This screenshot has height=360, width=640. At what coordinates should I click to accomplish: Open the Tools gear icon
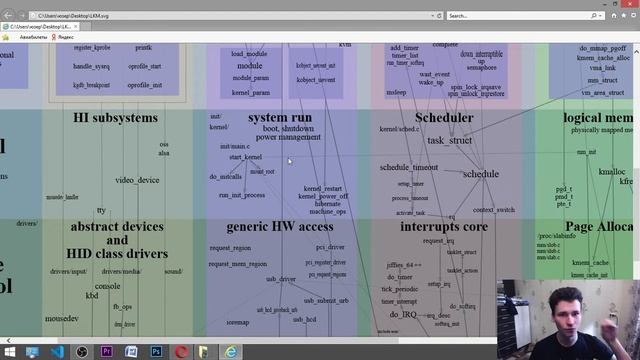633,16
